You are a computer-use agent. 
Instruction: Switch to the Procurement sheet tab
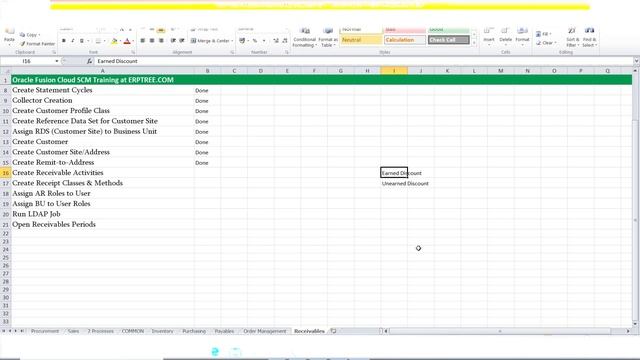[45, 331]
